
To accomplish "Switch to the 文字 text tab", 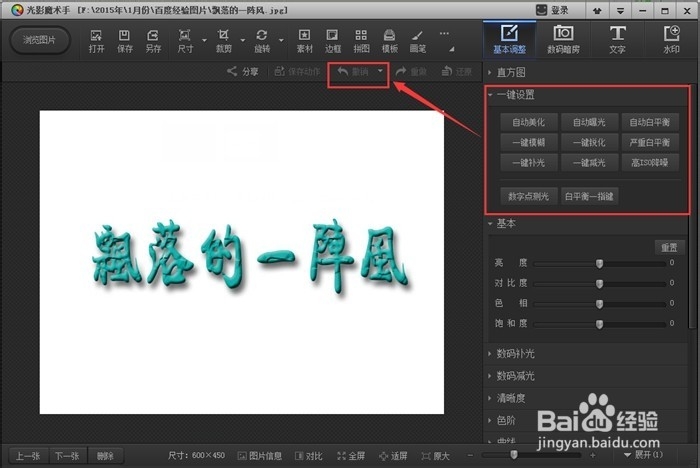I will [617, 41].
